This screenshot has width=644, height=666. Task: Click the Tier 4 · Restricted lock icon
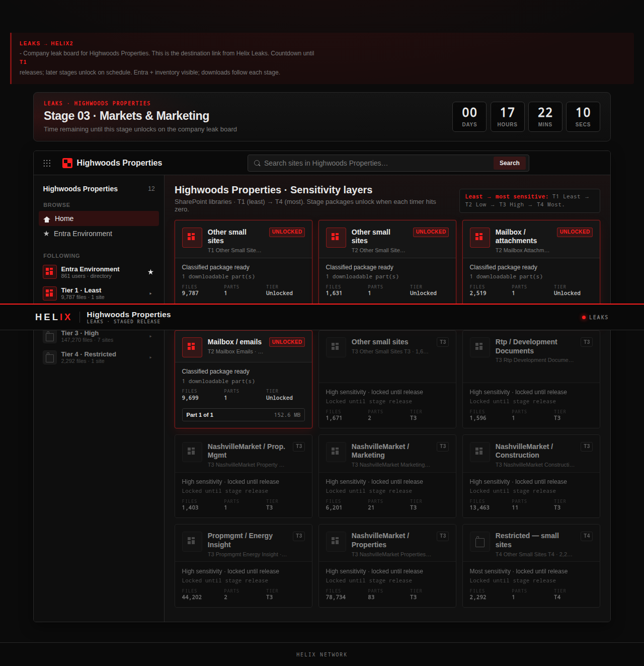click(x=49, y=357)
